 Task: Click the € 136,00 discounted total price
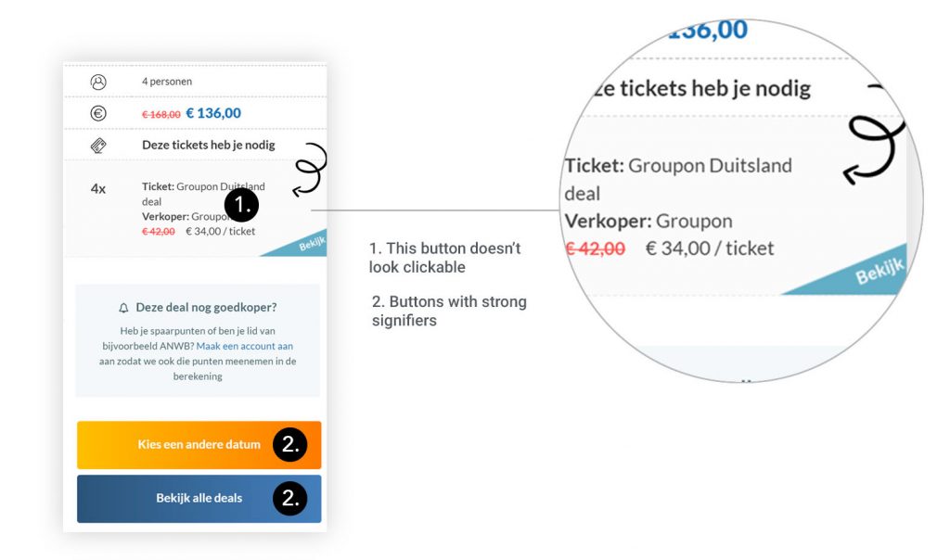(213, 113)
